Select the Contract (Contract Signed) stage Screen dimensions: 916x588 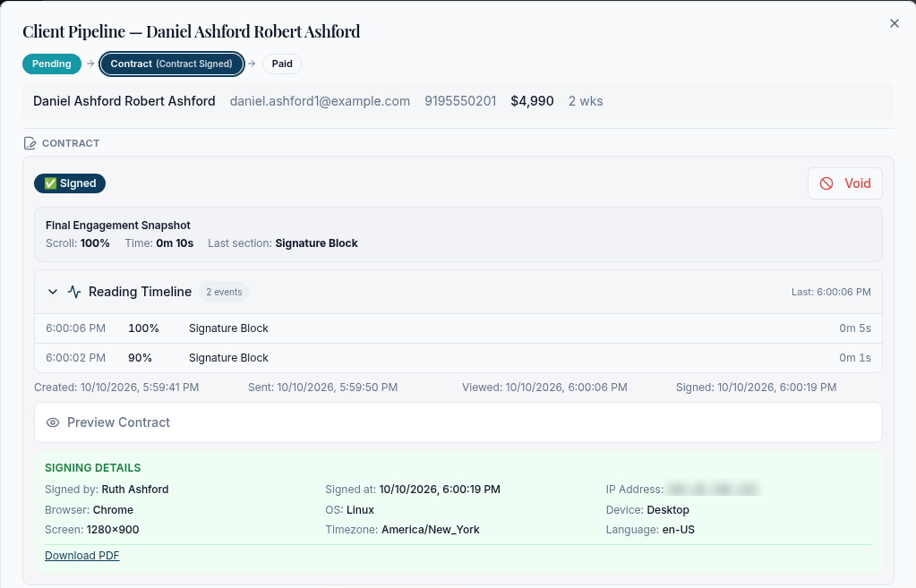coord(172,64)
